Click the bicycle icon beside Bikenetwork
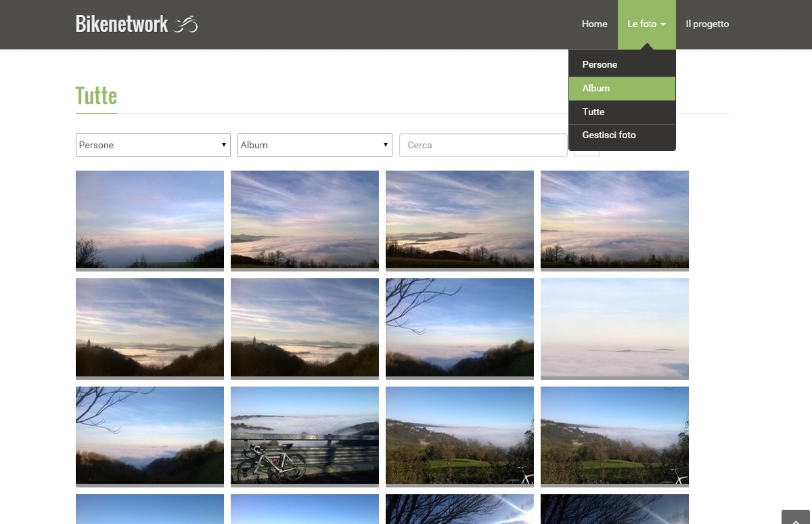This screenshot has width=812, height=524. [x=185, y=24]
